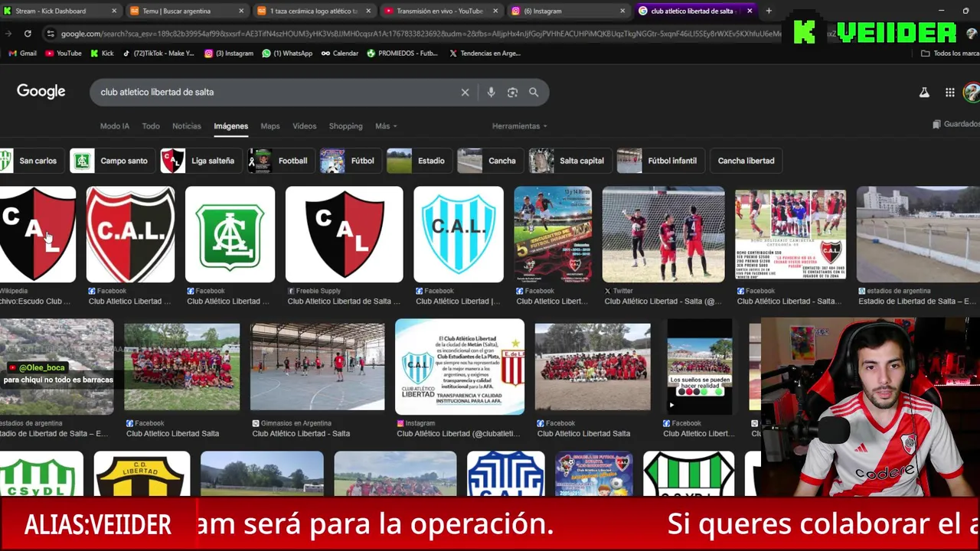
Task: Open the Google account avatar
Action: point(972,92)
